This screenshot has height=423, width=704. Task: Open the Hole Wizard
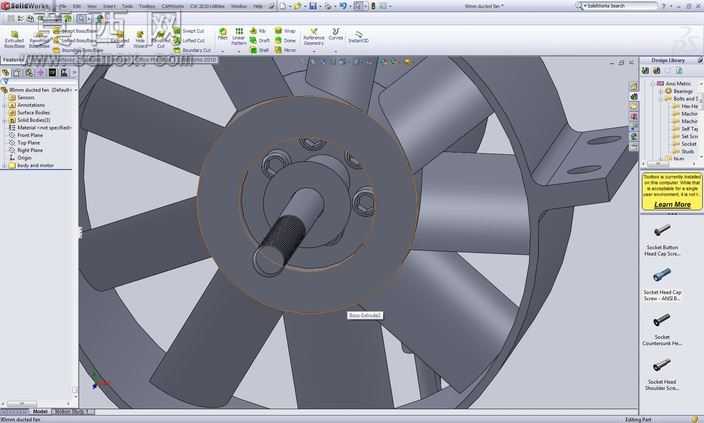(140, 39)
